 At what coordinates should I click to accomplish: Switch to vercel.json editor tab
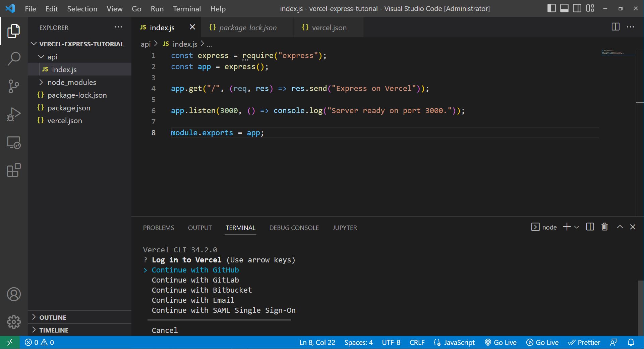coord(328,28)
